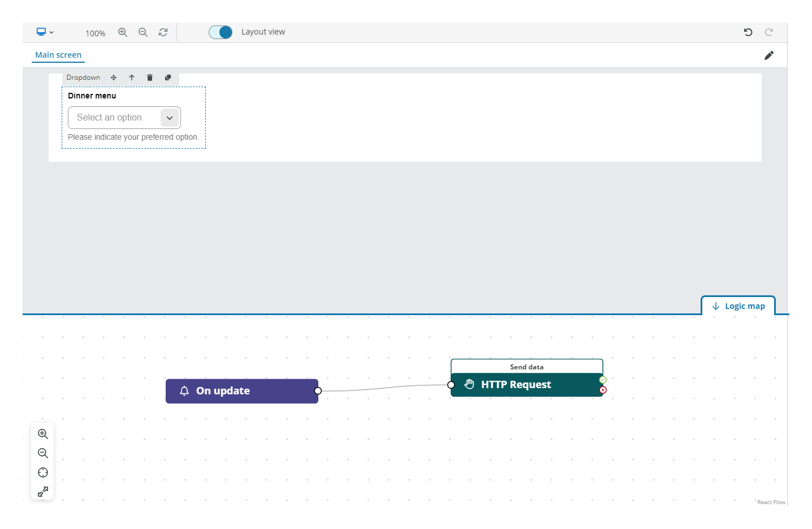
Task: Refresh the screen preview
Action: point(163,32)
